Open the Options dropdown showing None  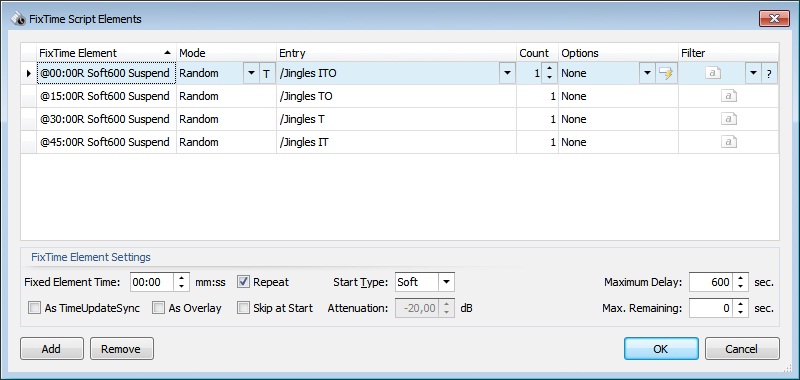[x=648, y=73]
